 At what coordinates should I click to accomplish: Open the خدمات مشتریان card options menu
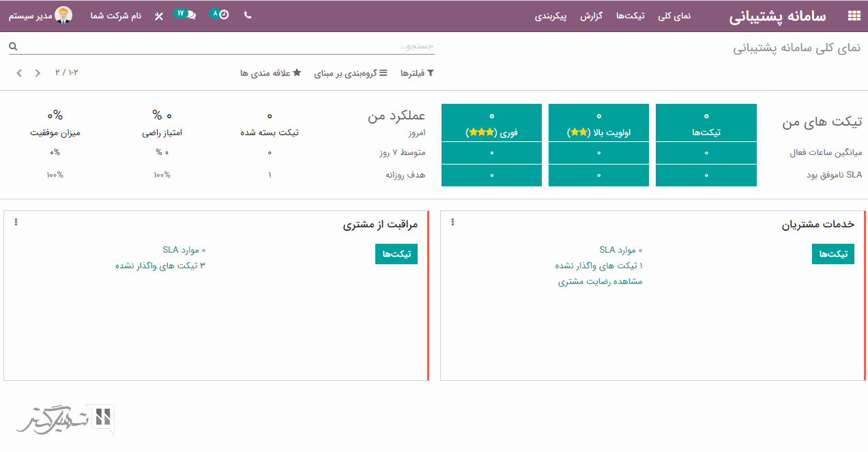pos(452,223)
